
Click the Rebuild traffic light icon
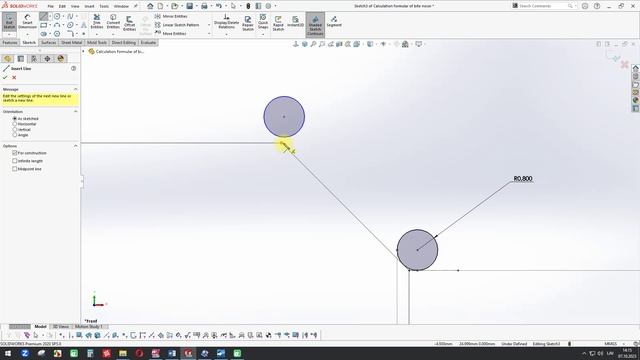click(248, 6)
